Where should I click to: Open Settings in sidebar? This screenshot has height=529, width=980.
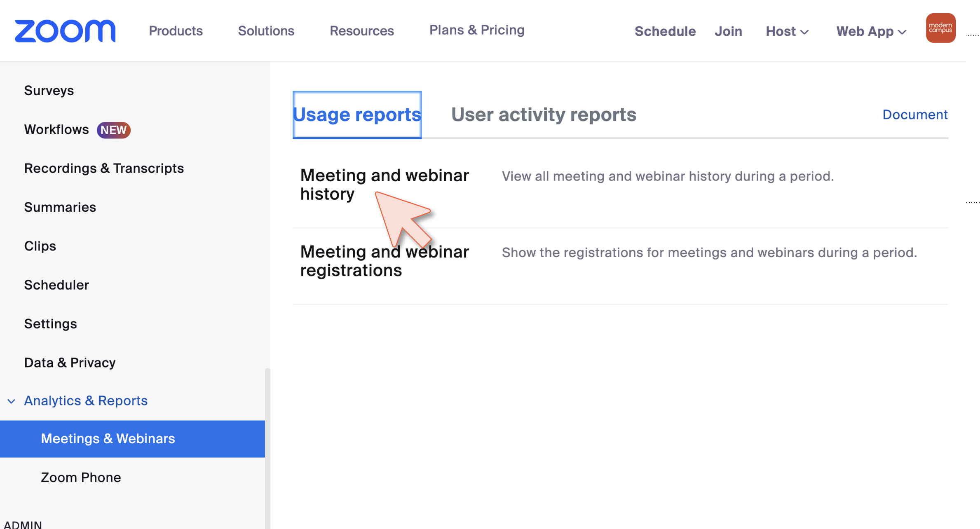click(50, 324)
